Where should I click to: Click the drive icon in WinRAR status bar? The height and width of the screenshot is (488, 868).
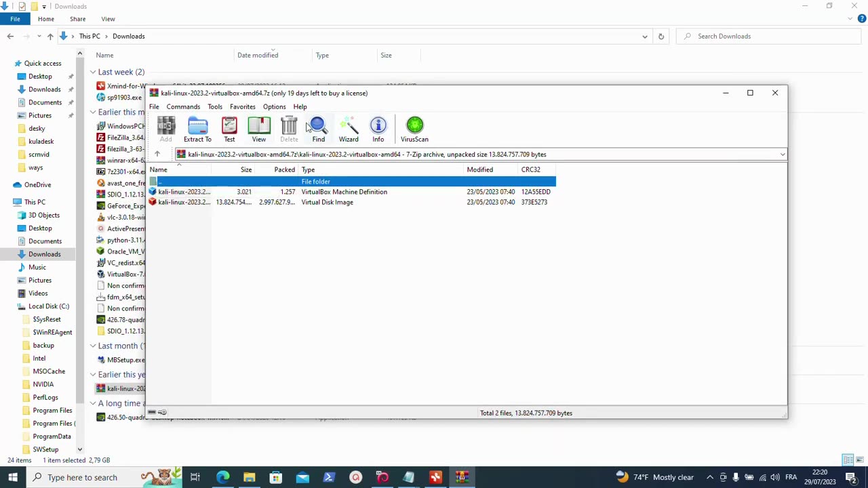(153, 412)
